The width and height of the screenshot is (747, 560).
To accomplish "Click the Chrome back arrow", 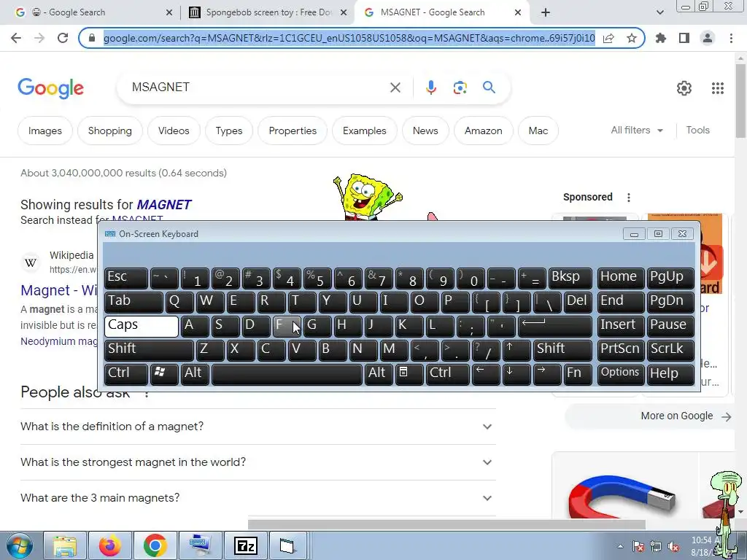I will (x=16, y=38).
